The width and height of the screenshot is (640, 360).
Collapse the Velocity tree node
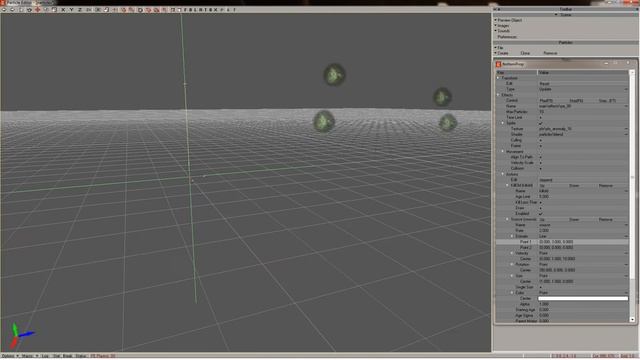pyautogui.click(x=512, y=253)
